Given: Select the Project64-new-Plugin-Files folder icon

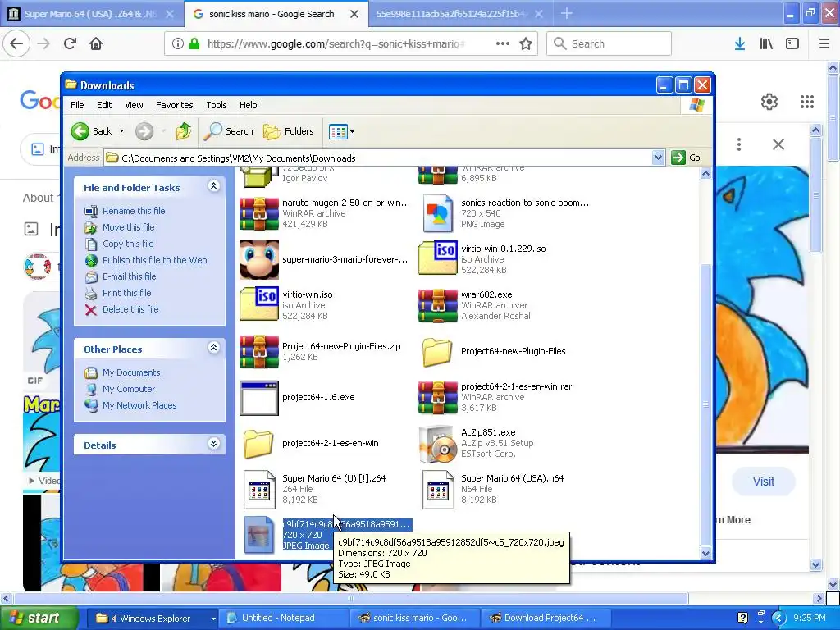Looking at the screenshot, I should [437, 352].
